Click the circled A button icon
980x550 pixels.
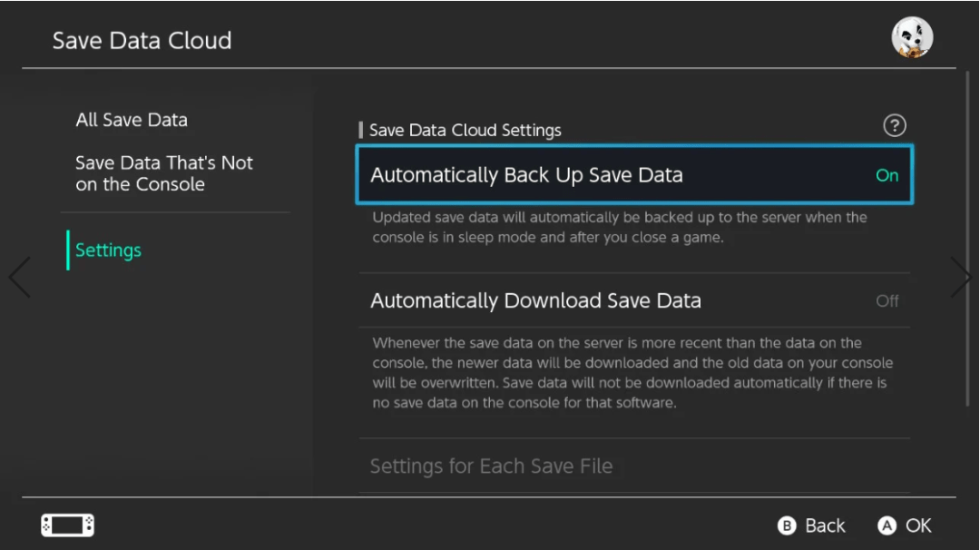(887, 526)
